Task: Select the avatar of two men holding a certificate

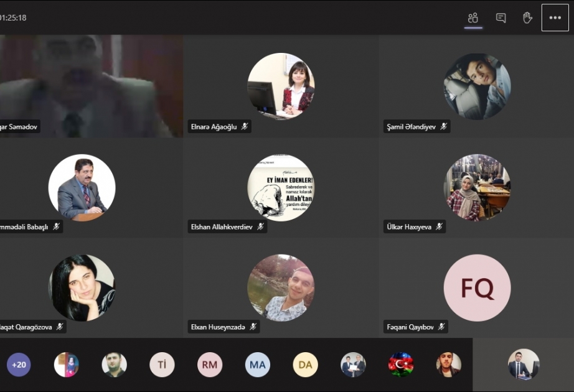Action: coord(353,365)
